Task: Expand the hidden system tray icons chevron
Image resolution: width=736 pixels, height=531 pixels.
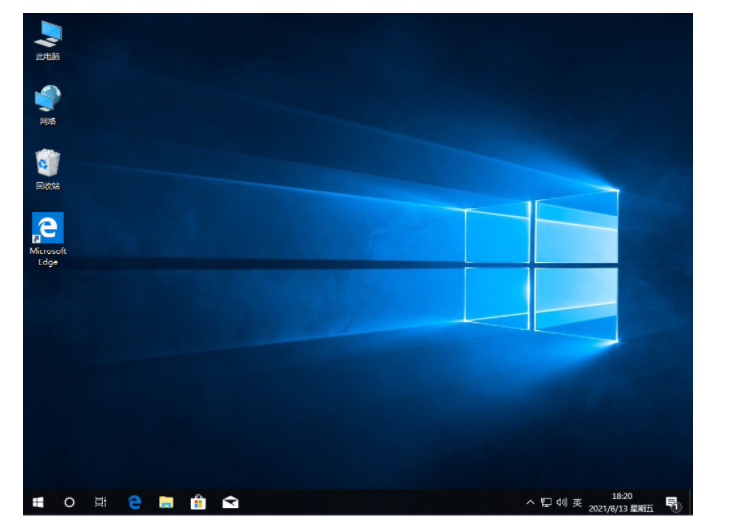Action: (x=530, y=502)
